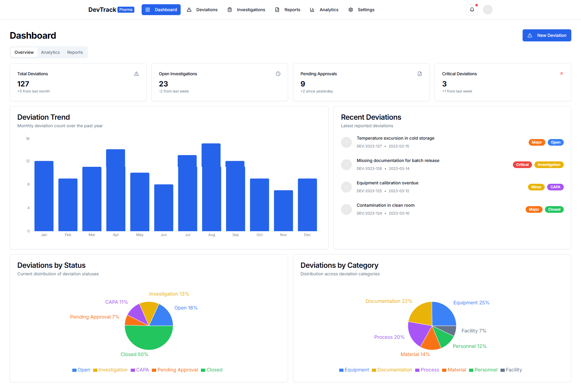Click the Open Investigations clock icon

(x=278, y=74)
